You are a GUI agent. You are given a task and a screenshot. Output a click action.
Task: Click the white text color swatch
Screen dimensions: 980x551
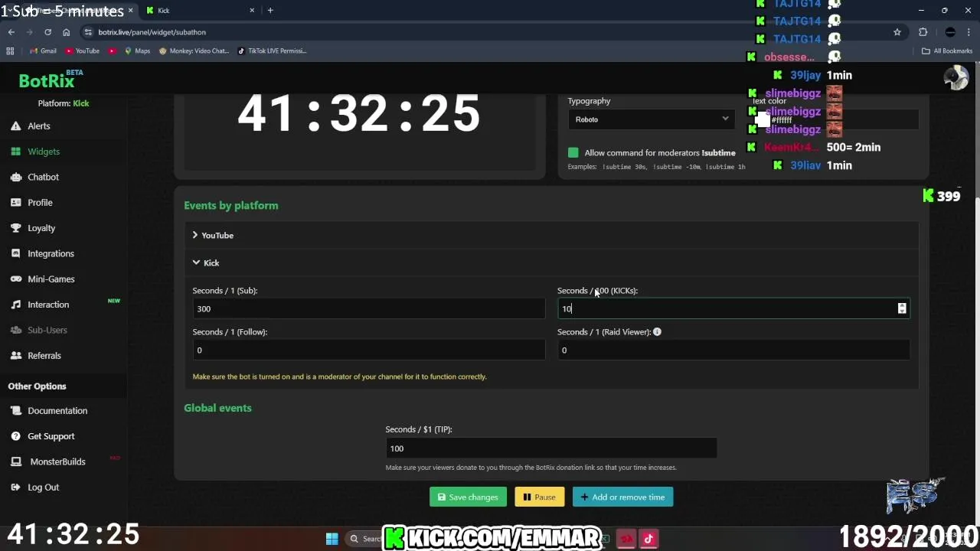(762, 120)
